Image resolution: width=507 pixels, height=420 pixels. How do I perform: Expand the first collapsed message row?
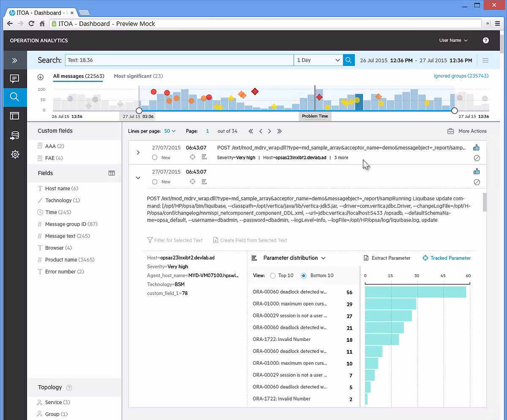pyautogui.click(x=138, y=153)
